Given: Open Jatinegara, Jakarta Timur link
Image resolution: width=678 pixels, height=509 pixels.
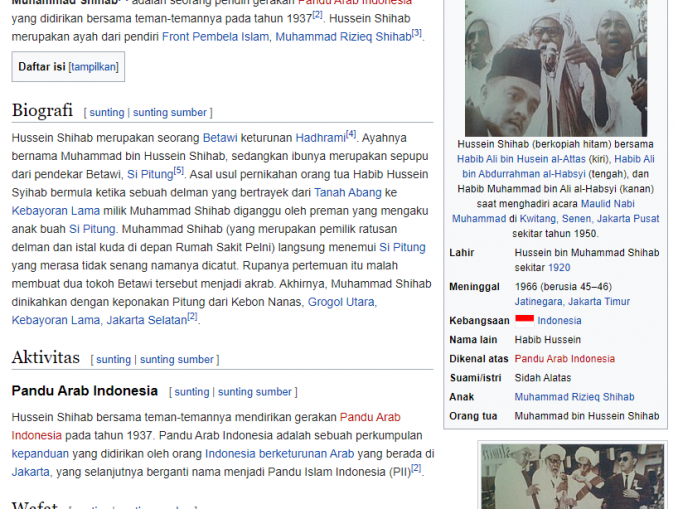Looking at the screenshot, I should [572, 302].
